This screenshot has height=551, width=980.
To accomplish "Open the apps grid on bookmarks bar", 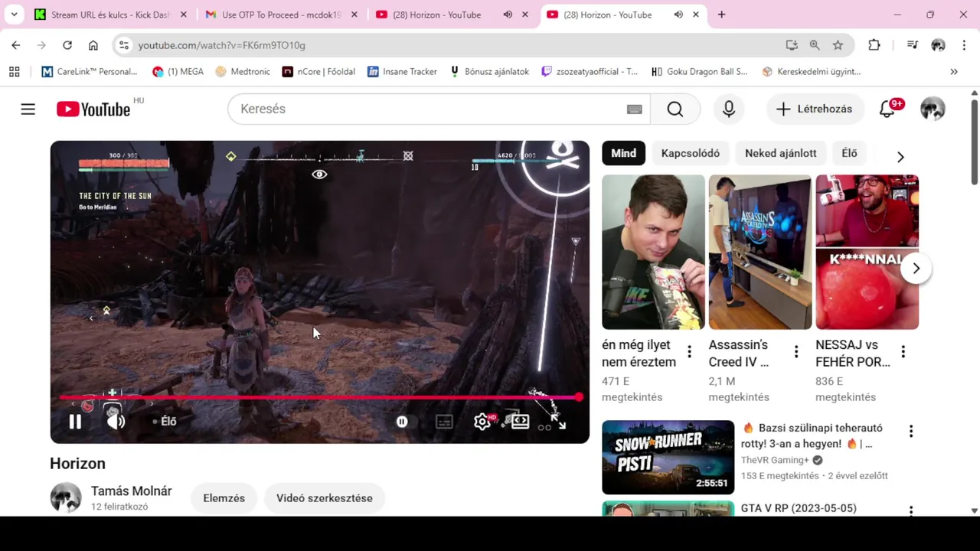I will coord(14,71).
